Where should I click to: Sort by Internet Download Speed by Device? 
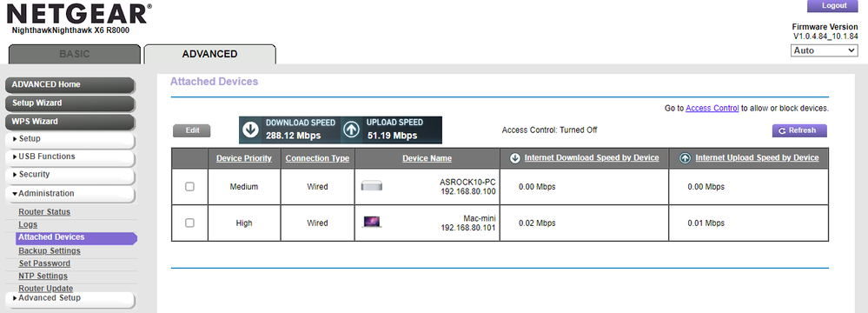click(x=592, y=158)
